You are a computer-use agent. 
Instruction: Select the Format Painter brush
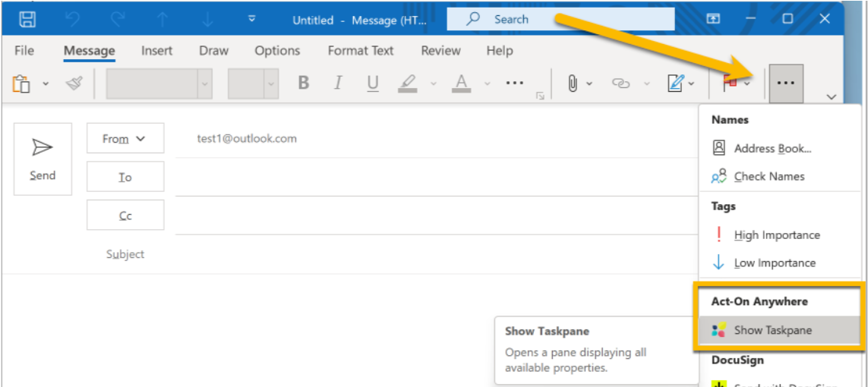[x=74, y=83]
